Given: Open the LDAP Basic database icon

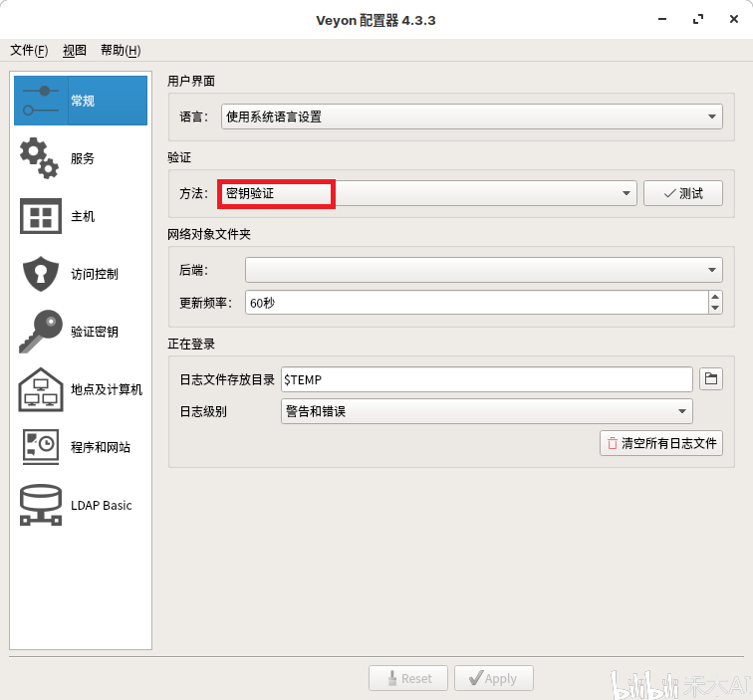Looking at the screenshot, I should coord(41,505).
